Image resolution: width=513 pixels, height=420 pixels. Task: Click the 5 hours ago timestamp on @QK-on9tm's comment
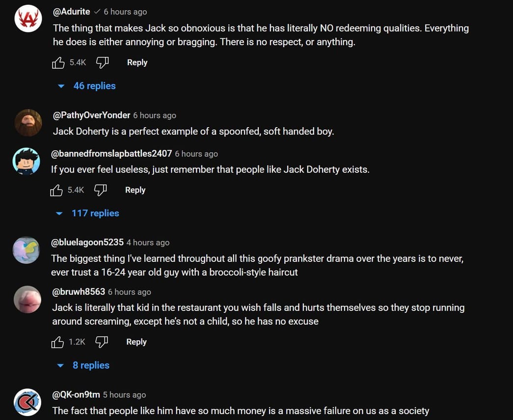coord(124,394)
